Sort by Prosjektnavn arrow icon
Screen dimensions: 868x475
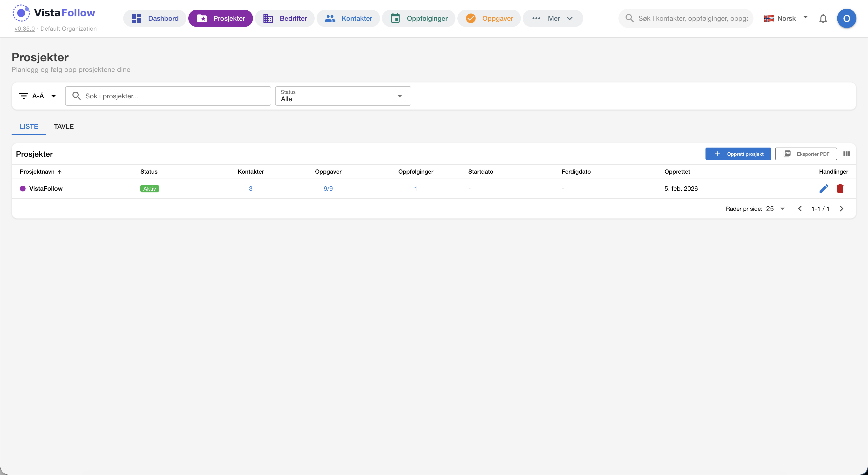tap(60, 172)
